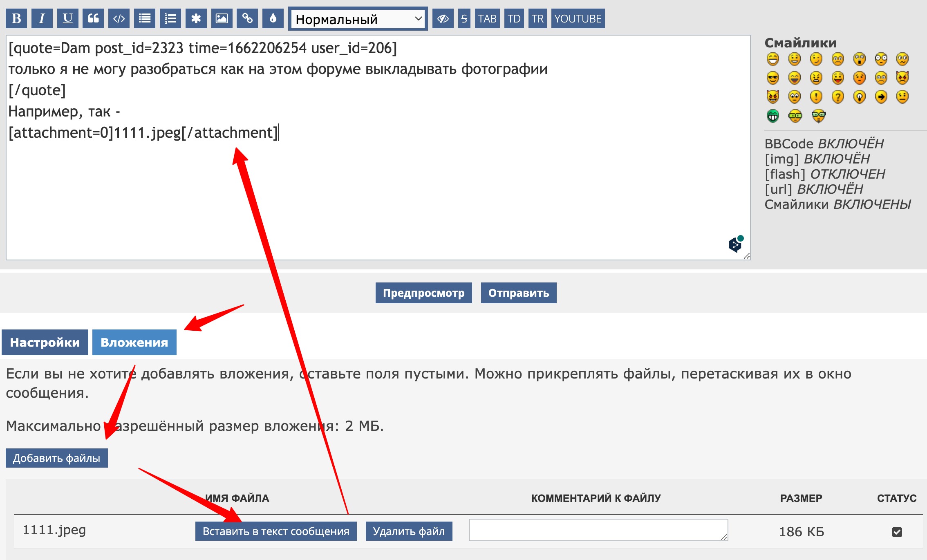Screen dimensions: 927x560
Task: Click the code tag icon
Action: [119, 19]
